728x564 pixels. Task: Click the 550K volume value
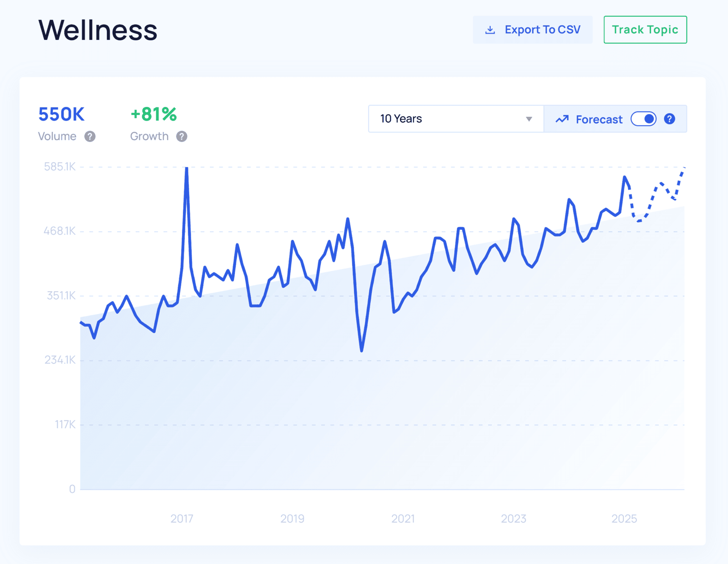pos(61,114)
